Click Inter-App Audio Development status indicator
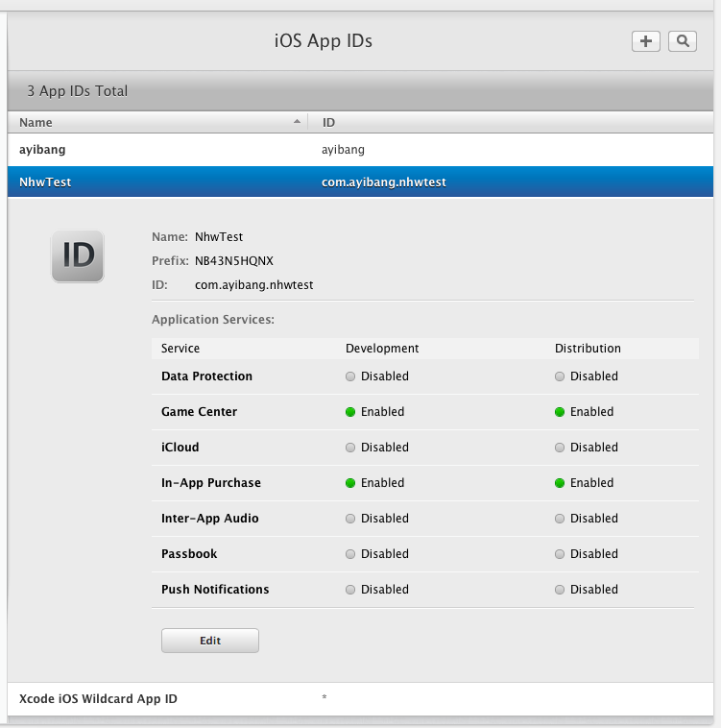Viewport: 721px width, 728px height. 350,519
